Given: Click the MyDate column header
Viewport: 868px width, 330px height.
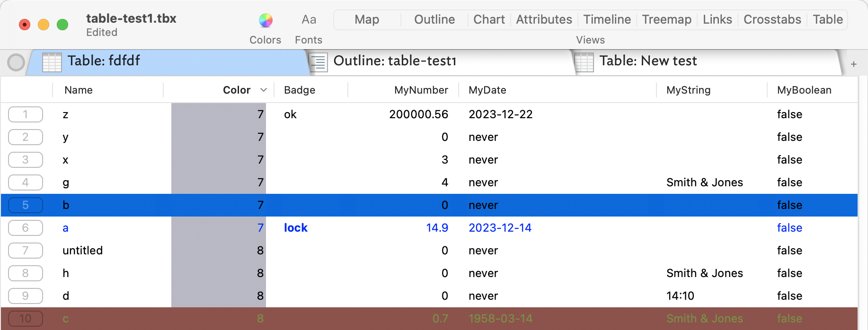Looking at the screenshot, I should [487, 90].
